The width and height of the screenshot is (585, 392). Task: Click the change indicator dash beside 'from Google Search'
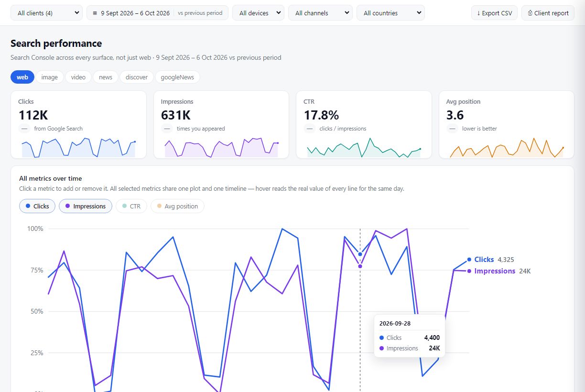(24, 129)
